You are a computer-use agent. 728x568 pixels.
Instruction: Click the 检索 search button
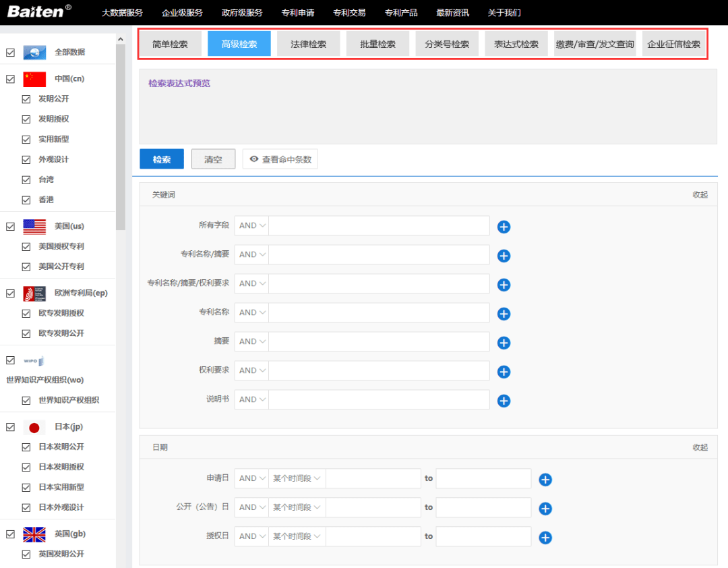click(161, 159)
